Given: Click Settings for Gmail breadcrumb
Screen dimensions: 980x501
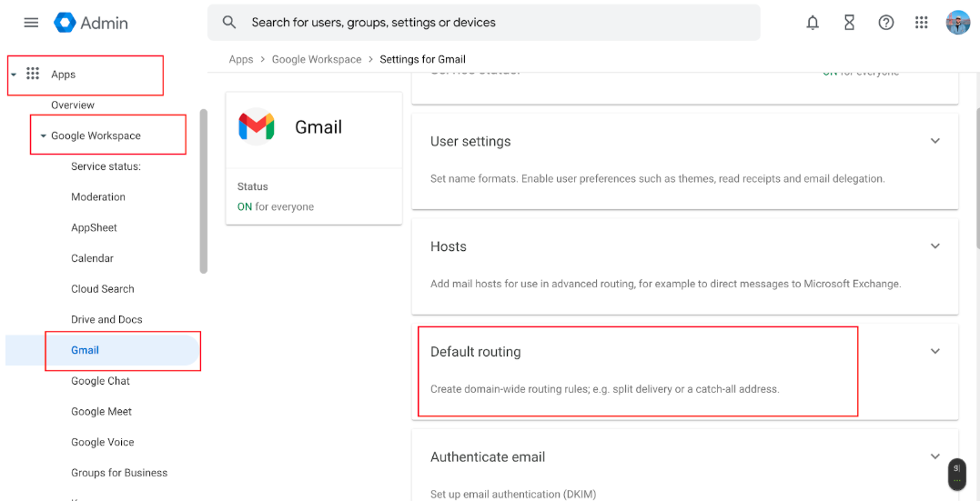Looking at the screenshot, I should [422, 59].
